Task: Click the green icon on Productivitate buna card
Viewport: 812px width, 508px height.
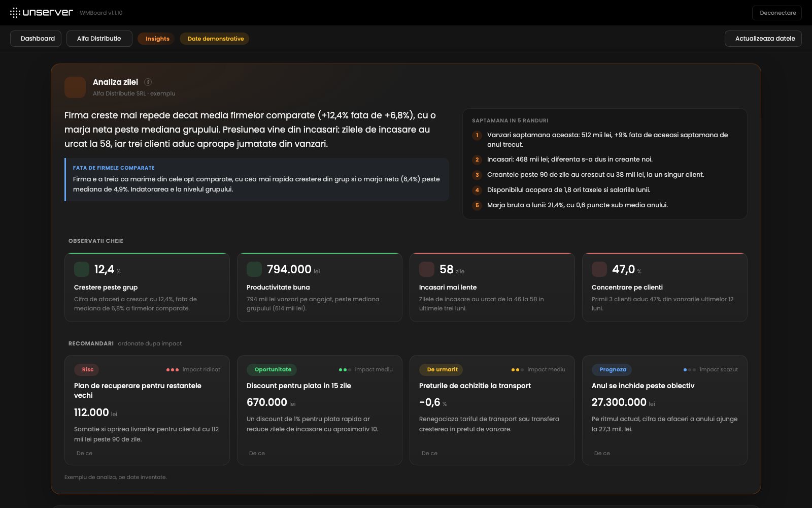Action: 254,269
